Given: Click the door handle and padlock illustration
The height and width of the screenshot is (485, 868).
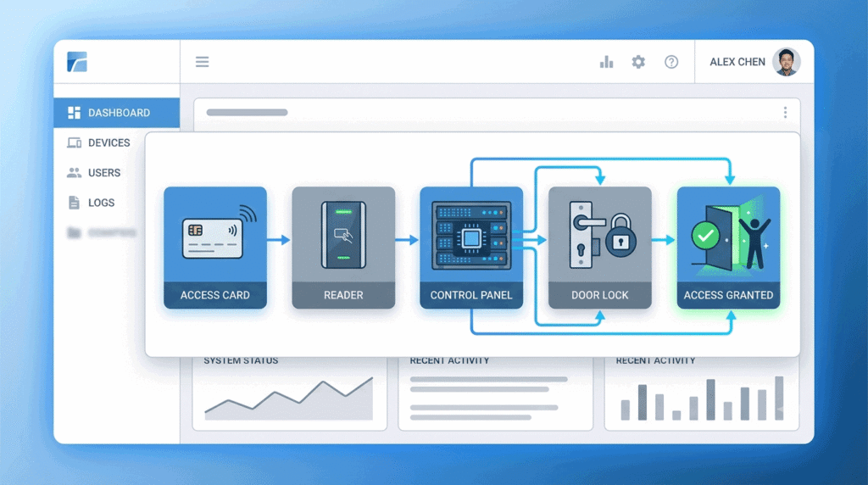Looking at the screenshot, I should (x=603, y=235).
